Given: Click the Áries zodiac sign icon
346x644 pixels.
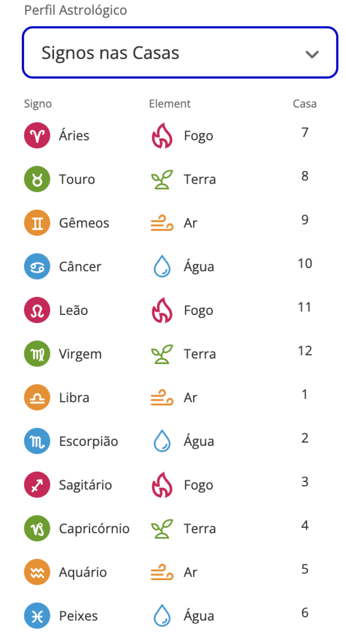Looking at the screenshot, I should (37, 135).
